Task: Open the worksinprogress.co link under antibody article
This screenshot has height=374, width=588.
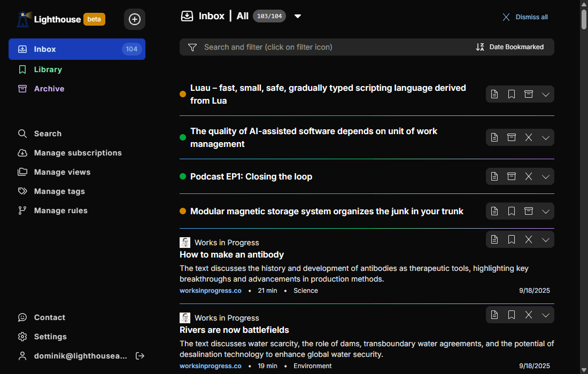Action: (x=210, y=291)
